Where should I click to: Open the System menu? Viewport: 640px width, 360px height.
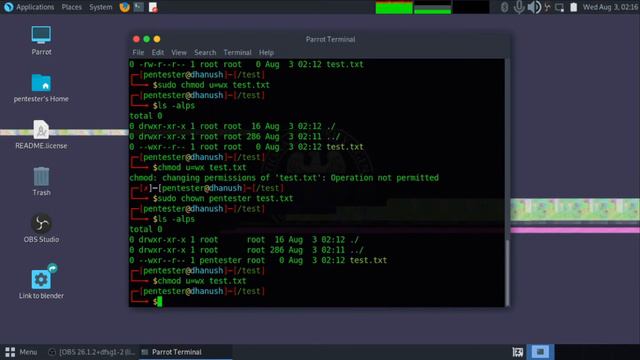coord(100,7)
